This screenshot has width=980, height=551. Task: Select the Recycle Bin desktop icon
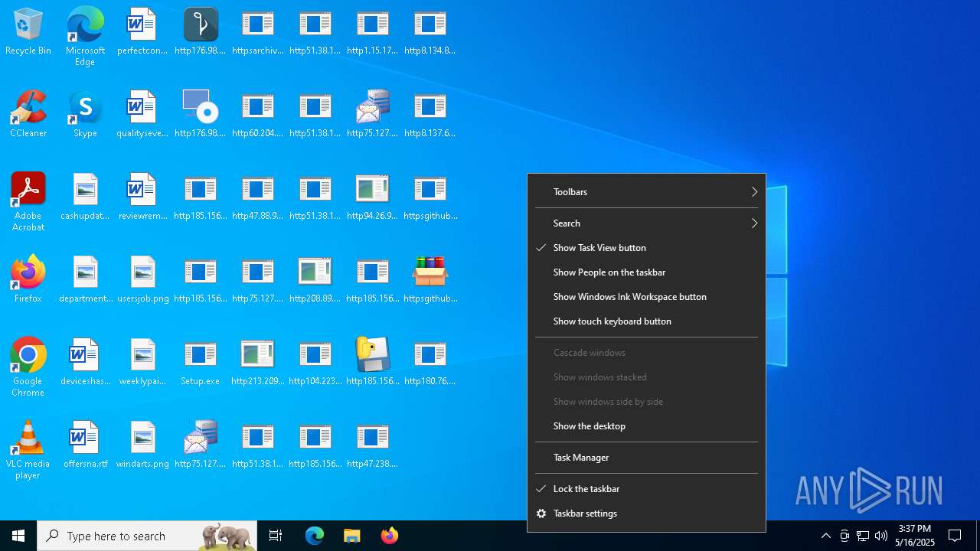pyautogui.click(x=28, y=32)
